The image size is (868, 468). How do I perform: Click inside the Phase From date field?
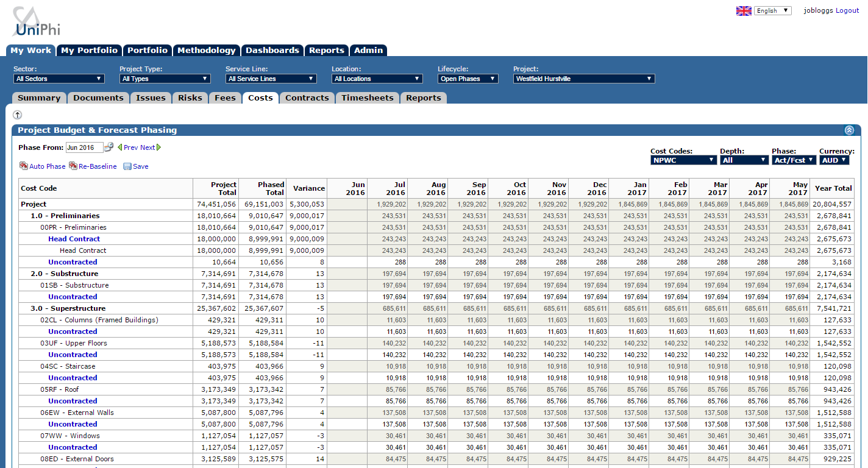(85, 147)
